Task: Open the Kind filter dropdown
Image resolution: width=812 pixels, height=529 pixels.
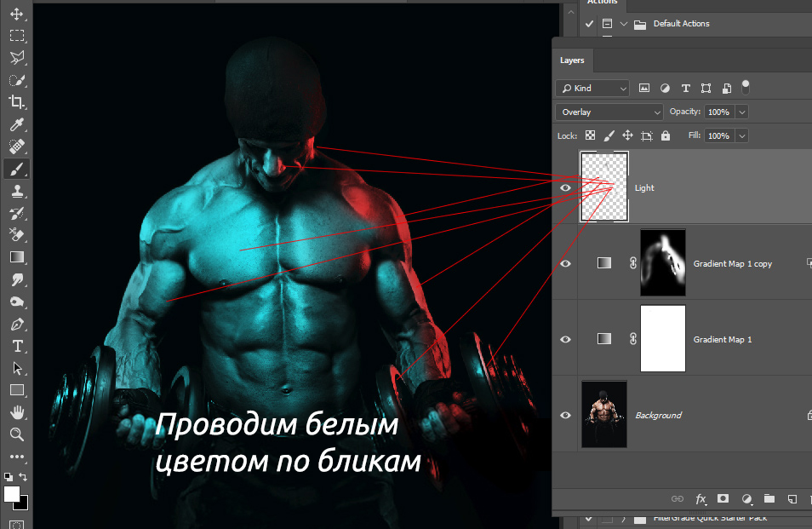Action: 592,88
